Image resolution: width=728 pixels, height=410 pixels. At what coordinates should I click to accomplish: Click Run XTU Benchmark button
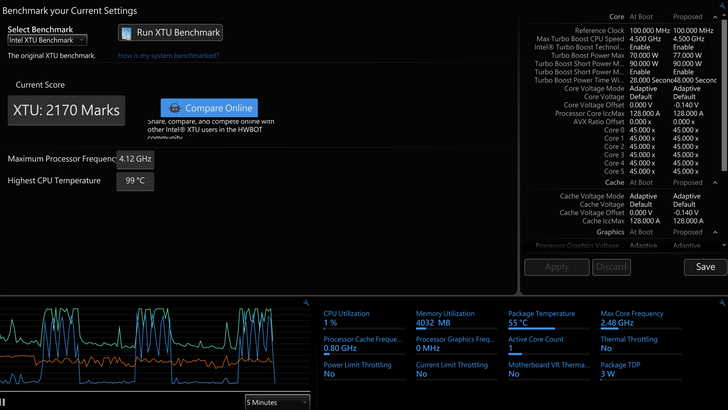tap(169, 33)
